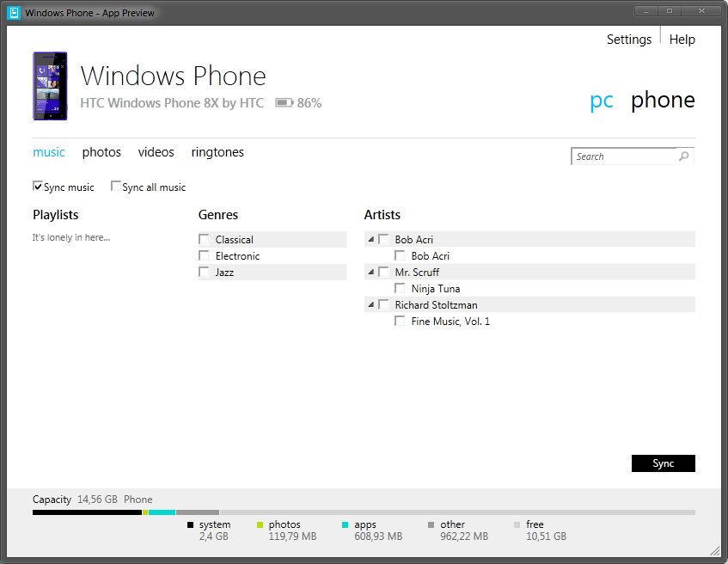This screenshot has height=564, width=728.
Task: Check the Classical genre checkbox
Action: coord(204,239)
